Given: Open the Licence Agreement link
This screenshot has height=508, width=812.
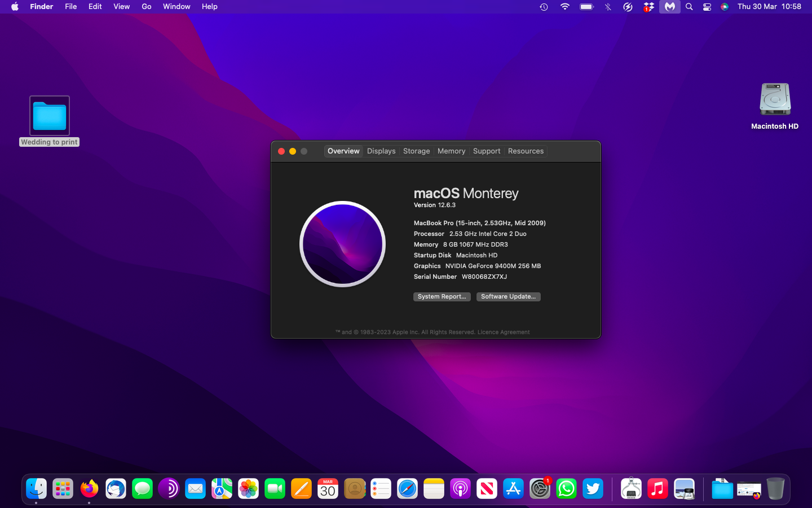Looking at the screenshot, I should (504, 332).
